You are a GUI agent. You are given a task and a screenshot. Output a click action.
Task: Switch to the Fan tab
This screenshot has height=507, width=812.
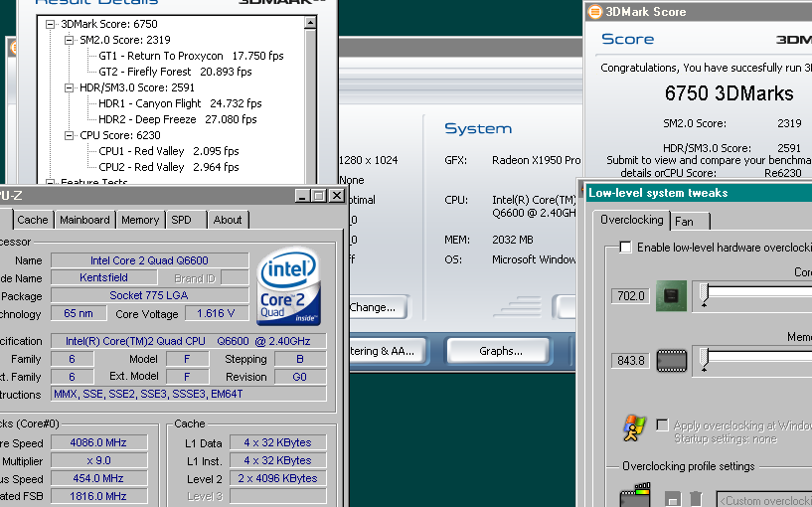pyautogui.click(x=690, y=221)
